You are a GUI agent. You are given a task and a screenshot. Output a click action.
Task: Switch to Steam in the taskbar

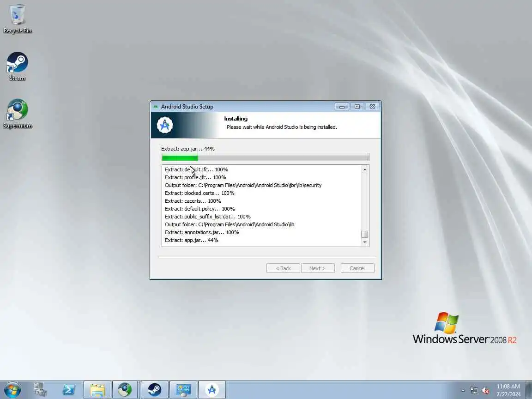click(x=154, y=390)
